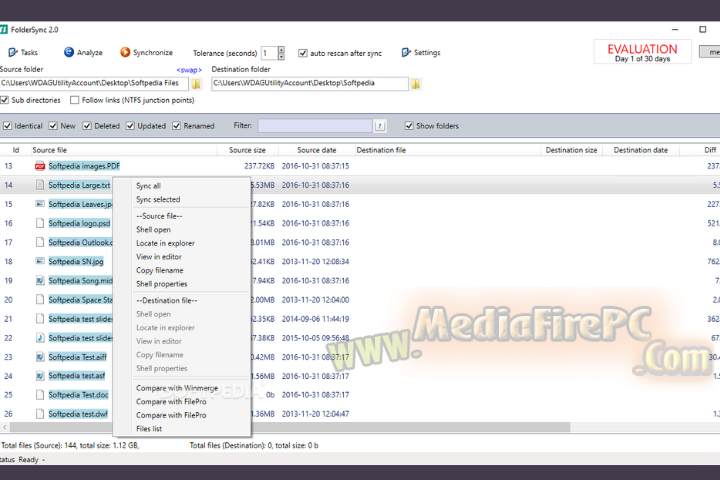Choose Sync all from context menu

coord(148,186)
